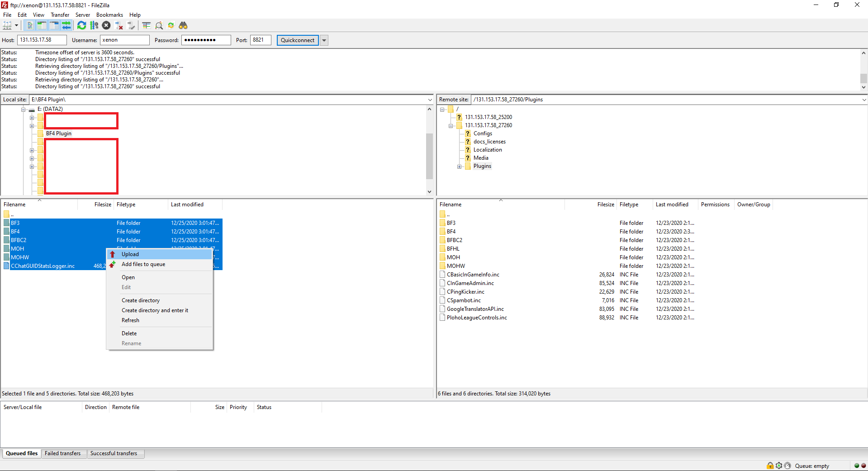868x471 pixels.
Task: Select Delete in the context menu
Action: tap(160, 333)
